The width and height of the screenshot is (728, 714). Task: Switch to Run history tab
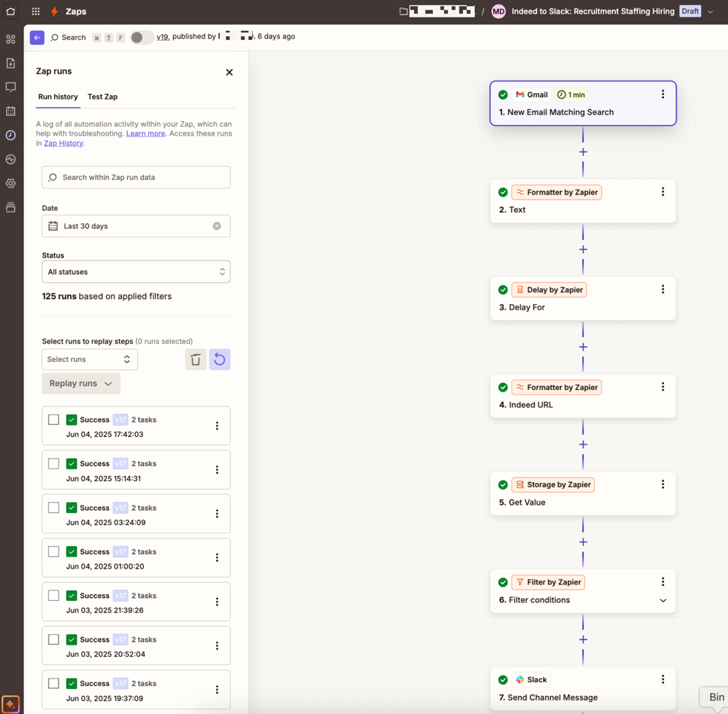click(x=58, y=96)
